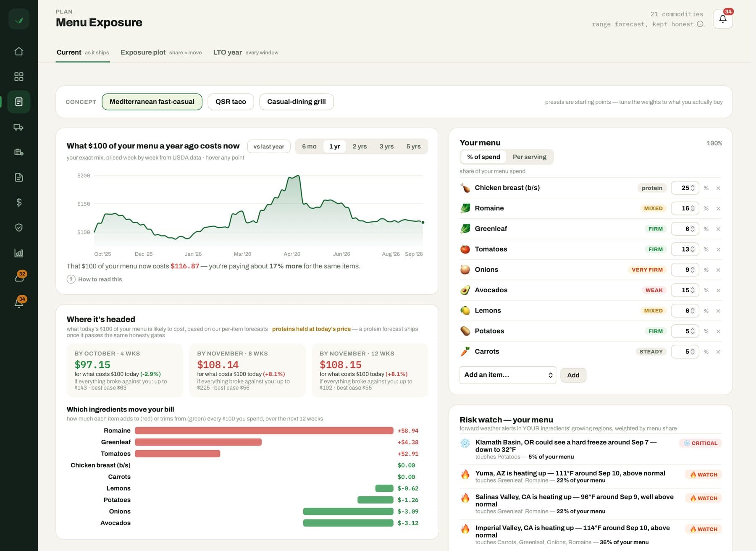Adjust the Potatoes percent stepper arrows
Viewport: 756px width, 551px height.
tap(693, 331)
